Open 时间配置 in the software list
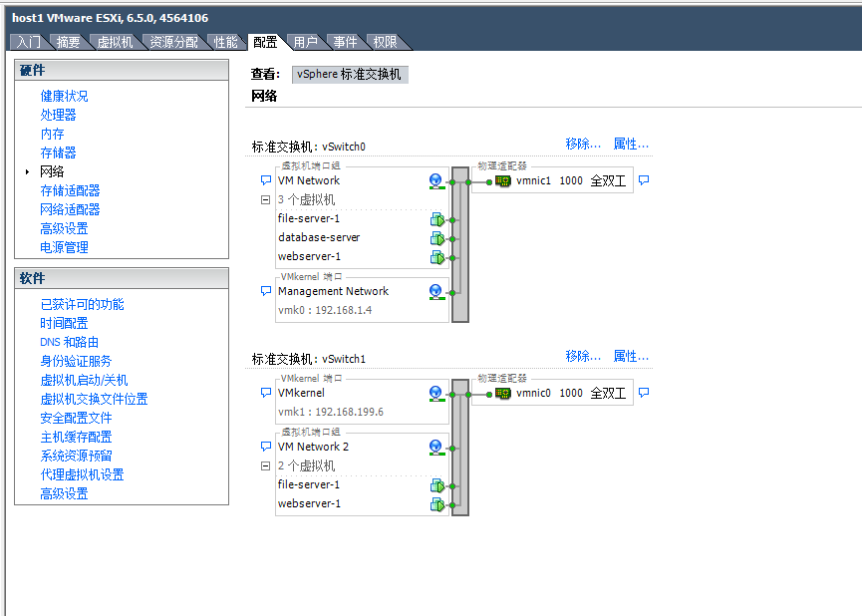The image size is (862, 616). 64,323
